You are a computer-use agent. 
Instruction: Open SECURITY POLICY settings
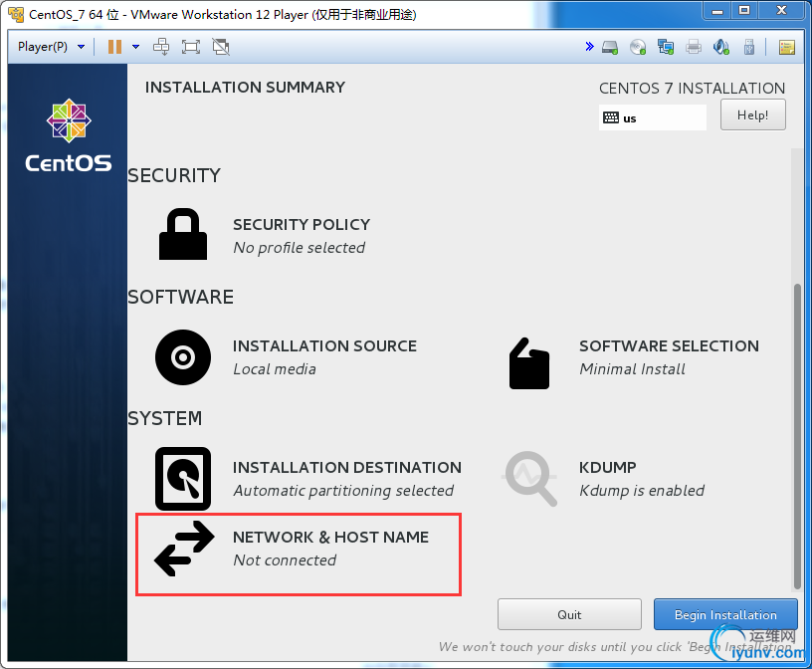302,224
